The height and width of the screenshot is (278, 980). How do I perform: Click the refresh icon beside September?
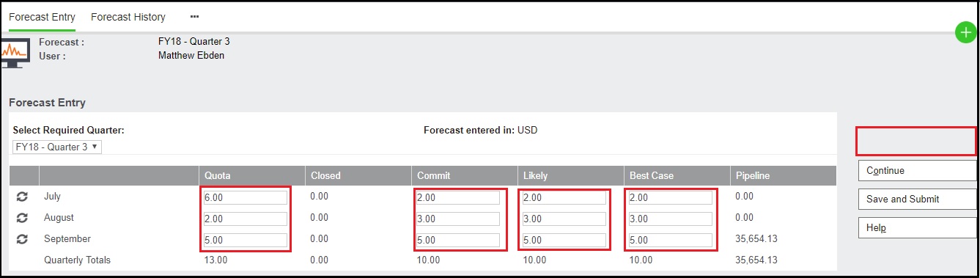[22, 239]
